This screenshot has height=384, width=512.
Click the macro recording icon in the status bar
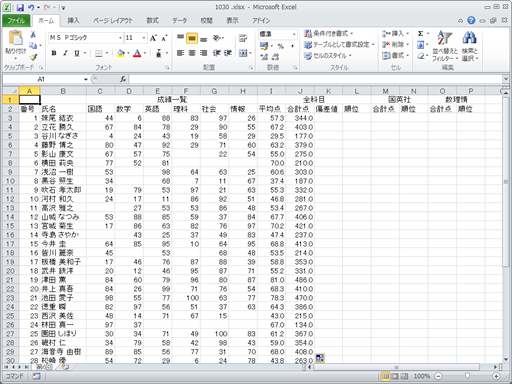36,376
